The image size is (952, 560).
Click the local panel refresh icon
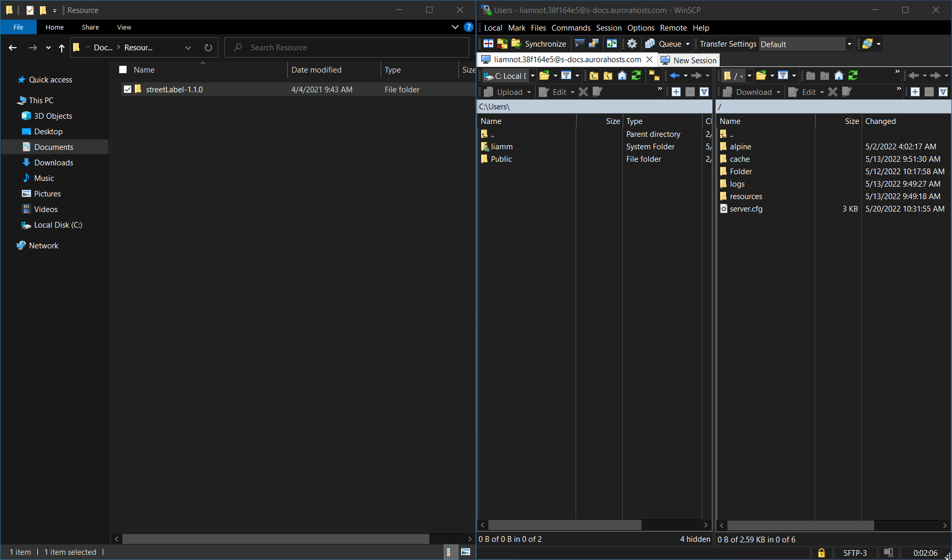(x=636, y=76)
